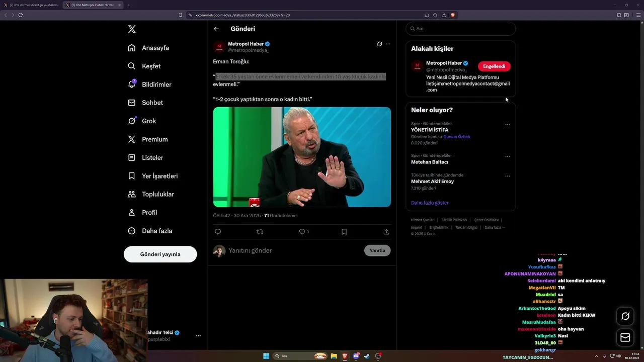Viewport: 644px width, 362px height.
Task: Open Listeler in sidebar
Action: [145, 157]
